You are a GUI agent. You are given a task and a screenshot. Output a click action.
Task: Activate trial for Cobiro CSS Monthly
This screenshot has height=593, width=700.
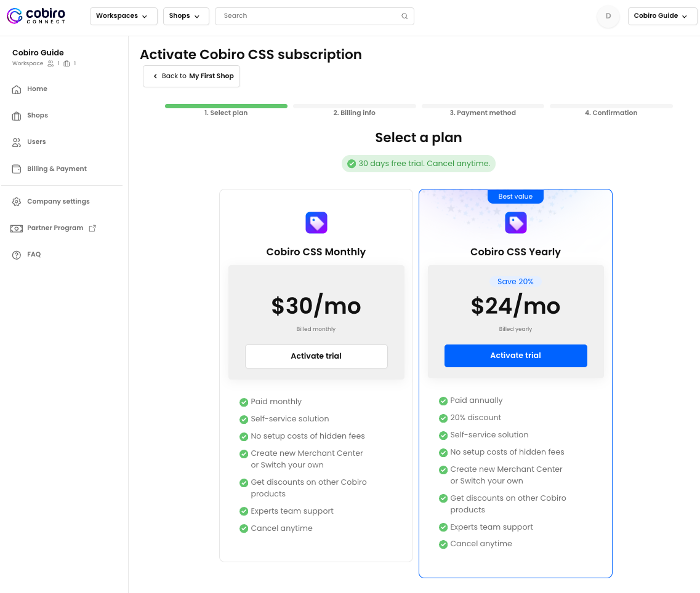[316, 356]
